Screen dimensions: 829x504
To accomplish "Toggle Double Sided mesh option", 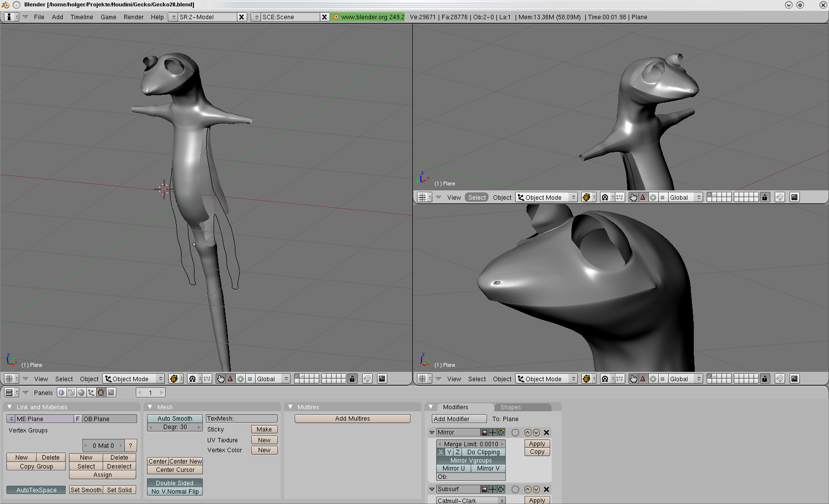I will click(175, 483).
